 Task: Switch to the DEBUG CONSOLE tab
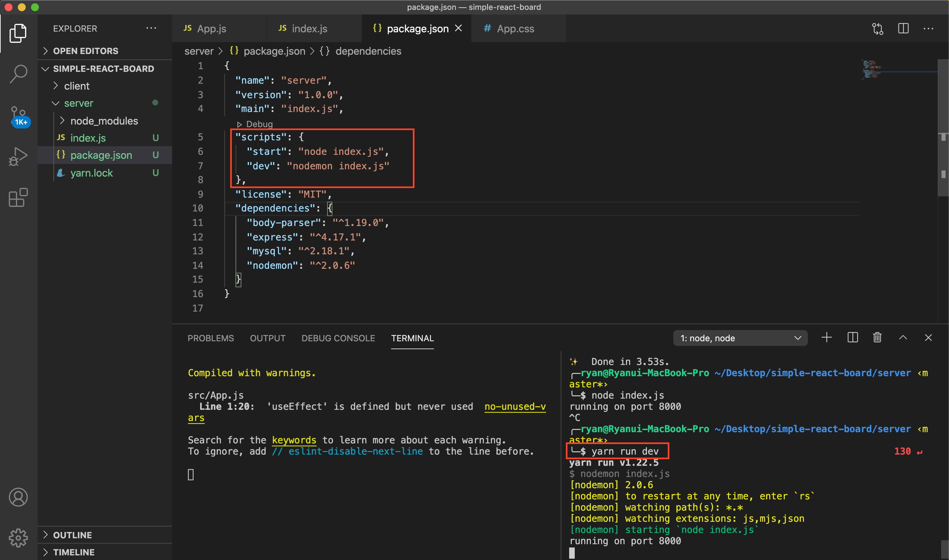pyautogui.click(x=338, y=338)
